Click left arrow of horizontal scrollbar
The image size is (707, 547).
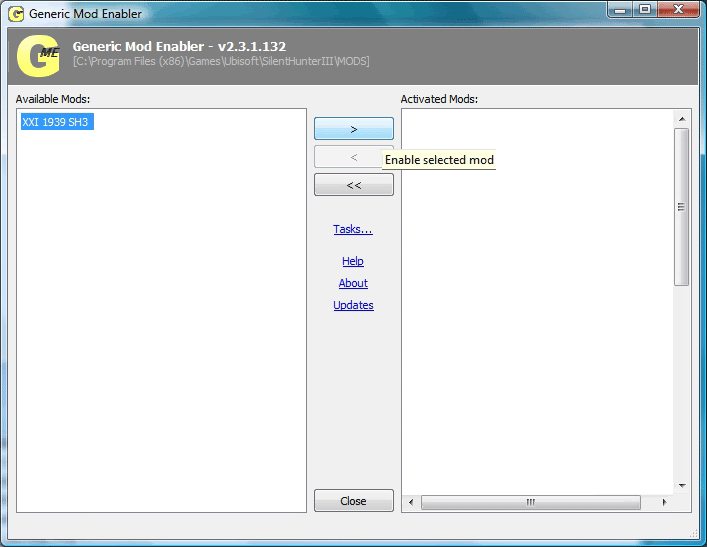411,502
